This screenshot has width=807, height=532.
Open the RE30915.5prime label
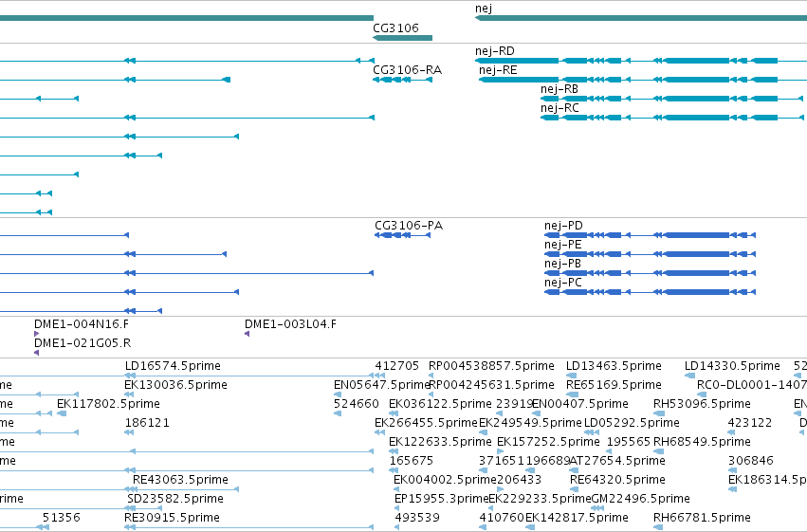pyautogui.click(x=172, y=518)
